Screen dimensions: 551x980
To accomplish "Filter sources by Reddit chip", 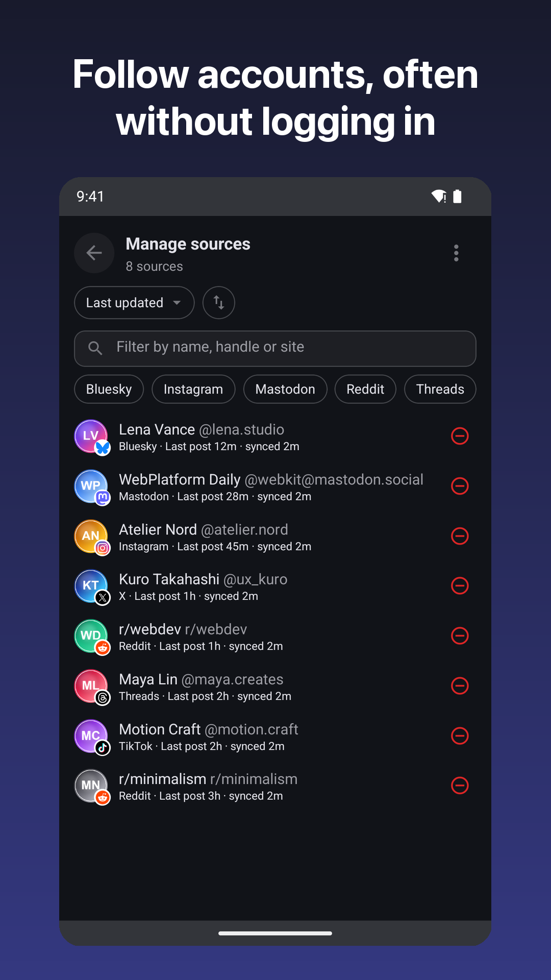I will (365, 389).
